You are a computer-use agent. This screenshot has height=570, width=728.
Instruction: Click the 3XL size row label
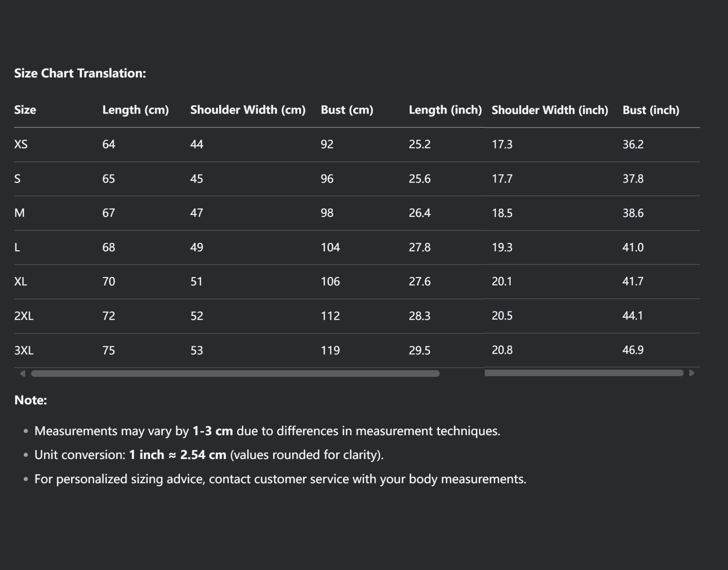tap(24, 350)
